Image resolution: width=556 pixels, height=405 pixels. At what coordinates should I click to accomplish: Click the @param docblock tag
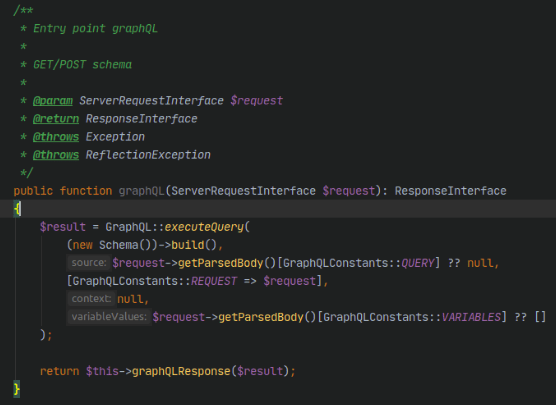tap(53, 101)
